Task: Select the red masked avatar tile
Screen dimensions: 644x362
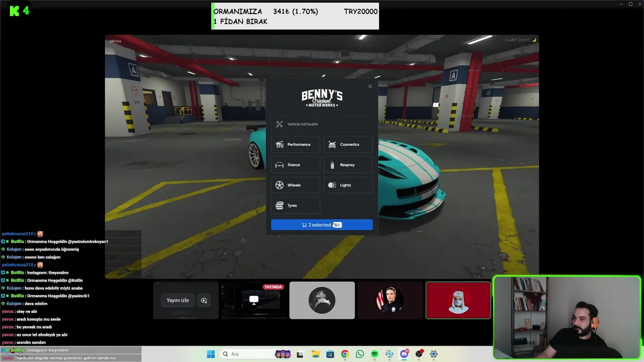Action: point(458,300)
